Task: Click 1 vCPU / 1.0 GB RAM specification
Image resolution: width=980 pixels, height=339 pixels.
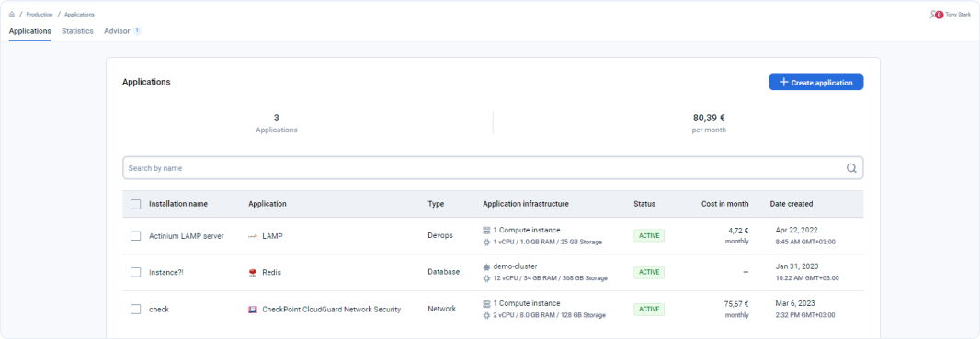Action: [548, 242]
